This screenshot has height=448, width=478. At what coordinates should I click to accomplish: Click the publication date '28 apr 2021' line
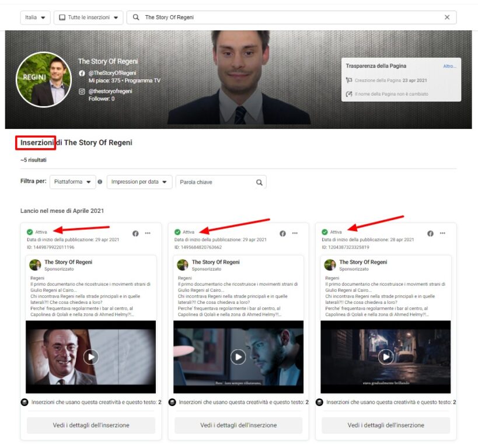[368, 240]
